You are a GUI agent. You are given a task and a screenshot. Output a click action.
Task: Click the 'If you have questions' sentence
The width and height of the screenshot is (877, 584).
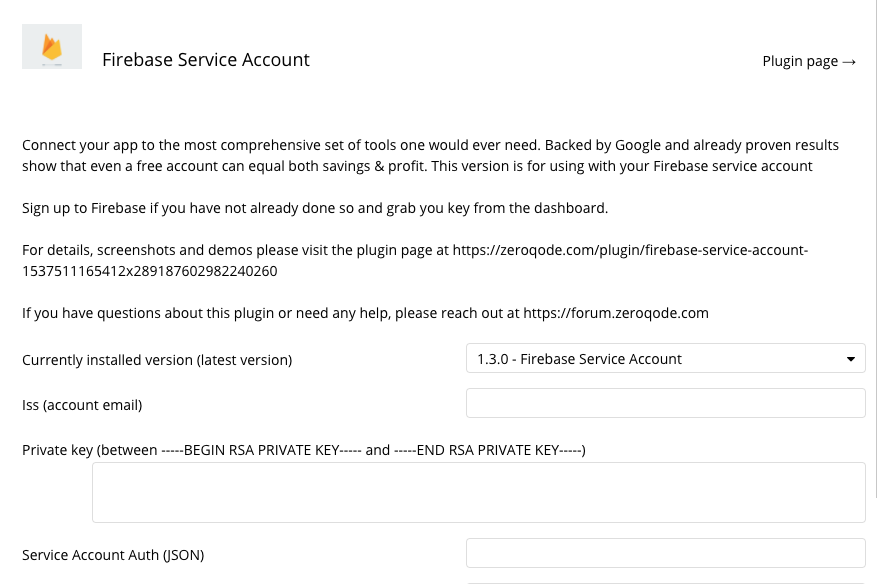(x=365, y=313)
